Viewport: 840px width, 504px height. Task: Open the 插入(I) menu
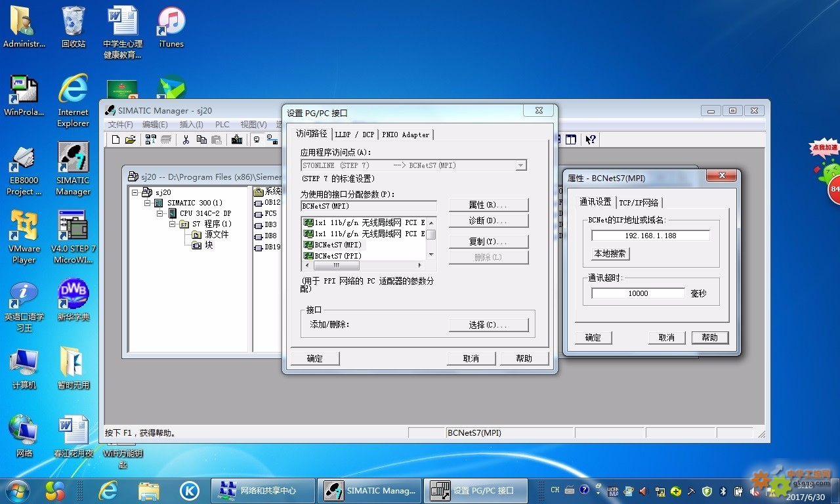tap(191, 125)
